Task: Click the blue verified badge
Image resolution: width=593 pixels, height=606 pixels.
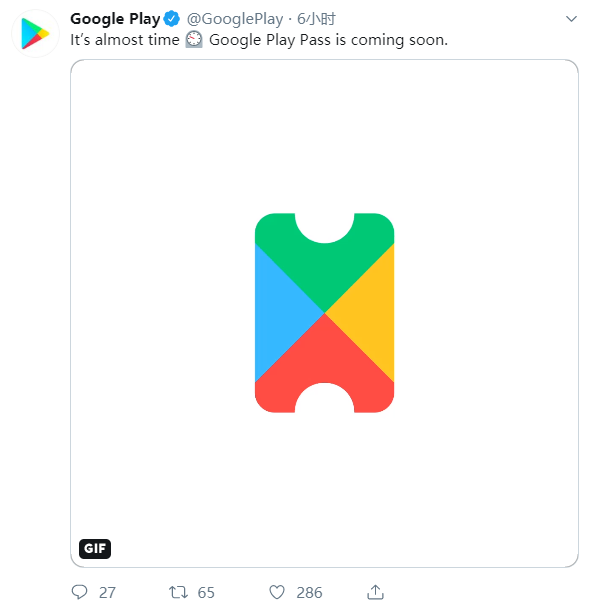Action: pyautogui.click(x=171, y=19)
